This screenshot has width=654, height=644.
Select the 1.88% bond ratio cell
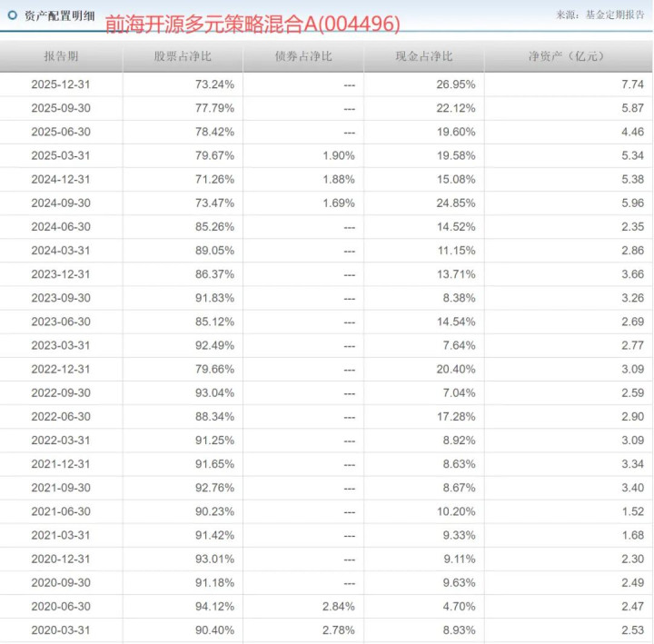(x=339, y=179)
